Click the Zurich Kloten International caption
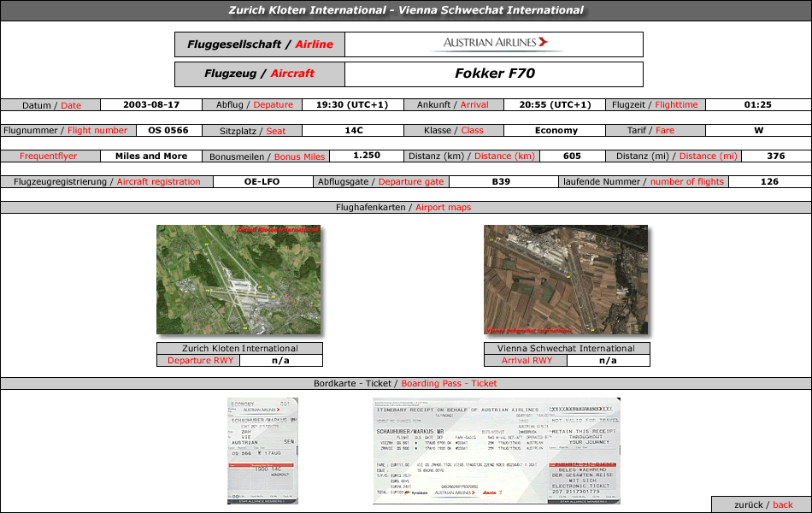Screen dimensions: 812x513 click(x=239, y=349)
